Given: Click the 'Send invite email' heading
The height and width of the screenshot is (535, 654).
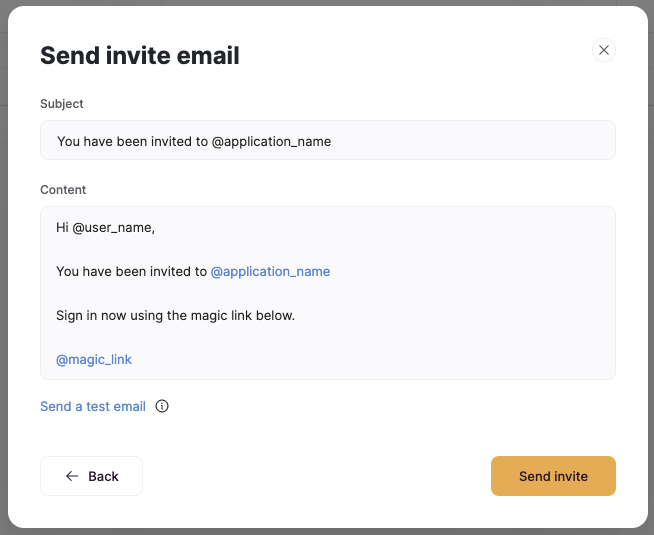Looking at the screenshot, I should pos(140,55).
